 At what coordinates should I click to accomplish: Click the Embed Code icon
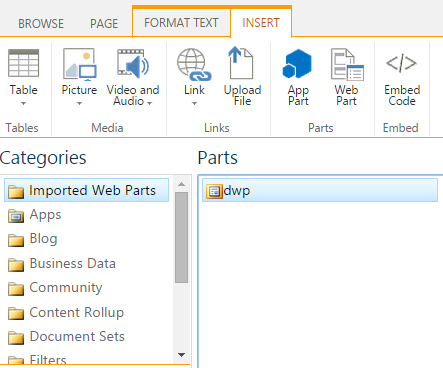401,63
